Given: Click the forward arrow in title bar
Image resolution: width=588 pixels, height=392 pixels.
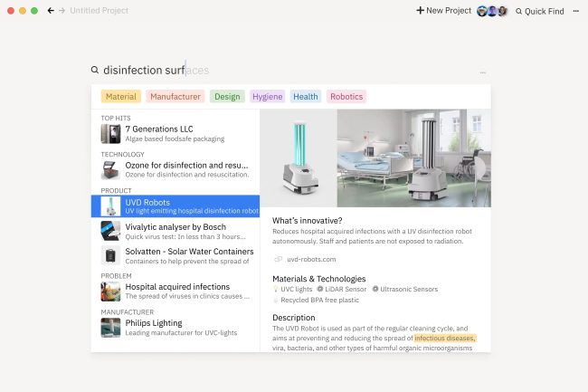Looking at the screenshot, I should 62,11.
